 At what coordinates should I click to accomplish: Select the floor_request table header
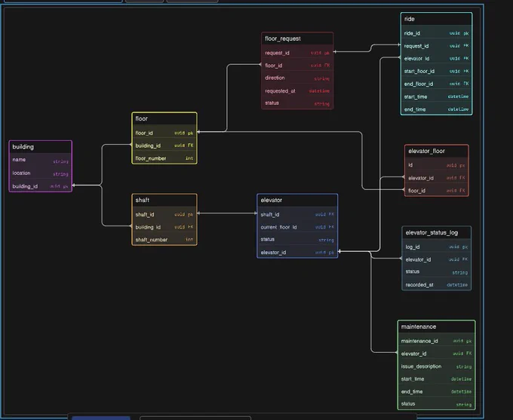297,38
